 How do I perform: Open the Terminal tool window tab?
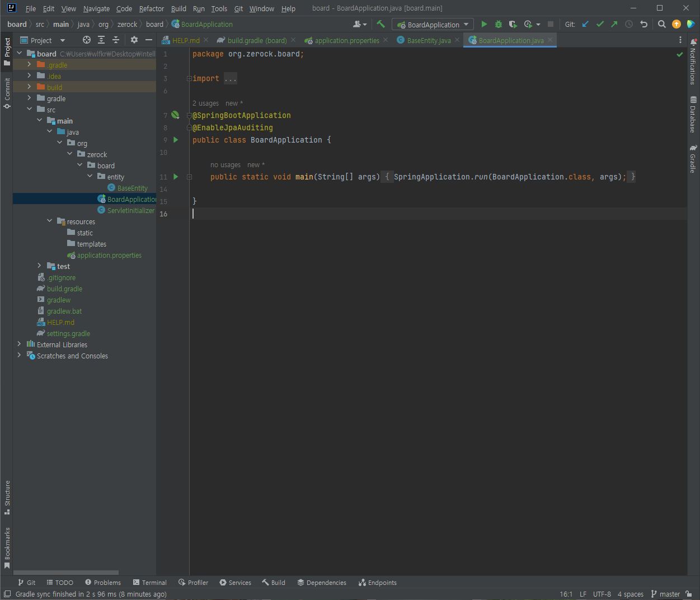click(150, 582)
